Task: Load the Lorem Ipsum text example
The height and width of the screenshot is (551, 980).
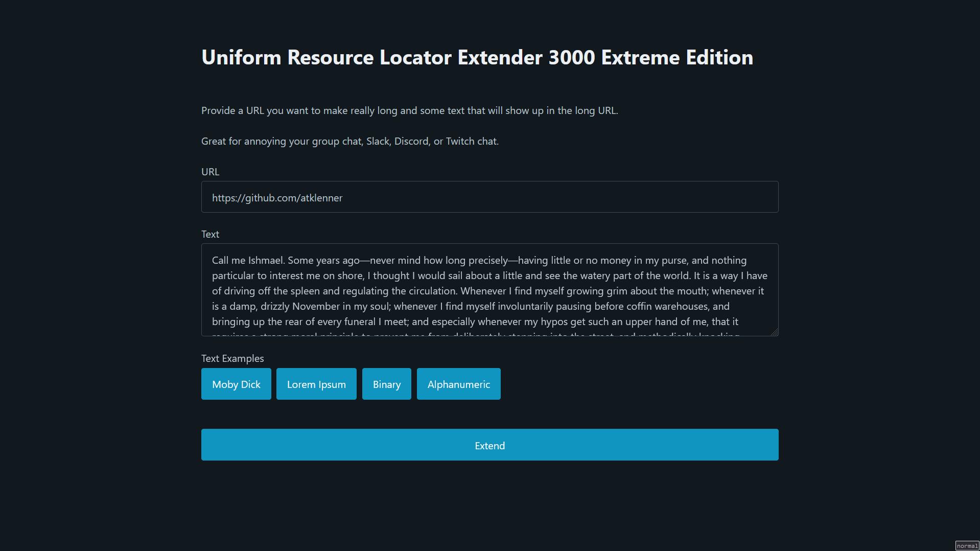Action: [316, 384]
